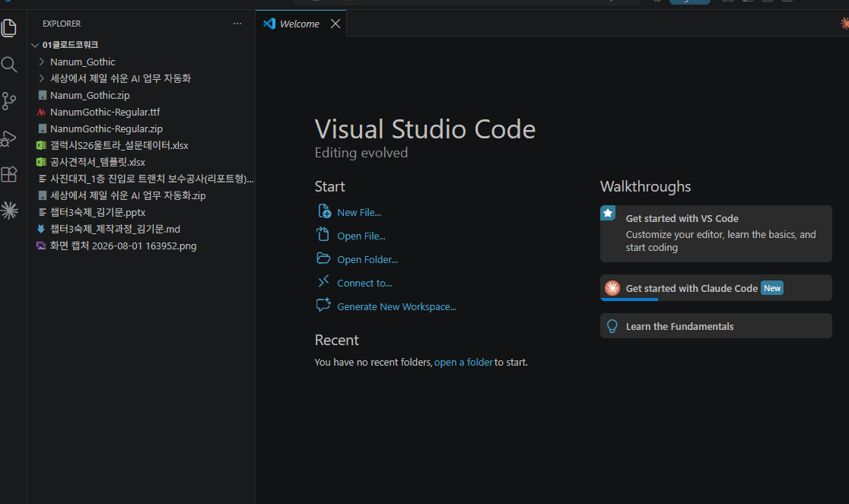Viewport: 849px width, 504px height.
Task: Open the Claude Code sidebar icon
Action: pos(9,211)
